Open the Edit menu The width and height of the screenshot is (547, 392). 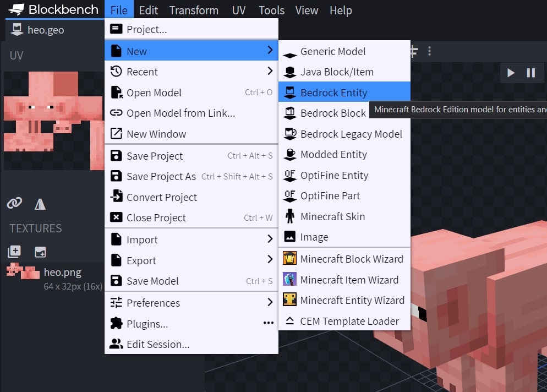point(148,10)
